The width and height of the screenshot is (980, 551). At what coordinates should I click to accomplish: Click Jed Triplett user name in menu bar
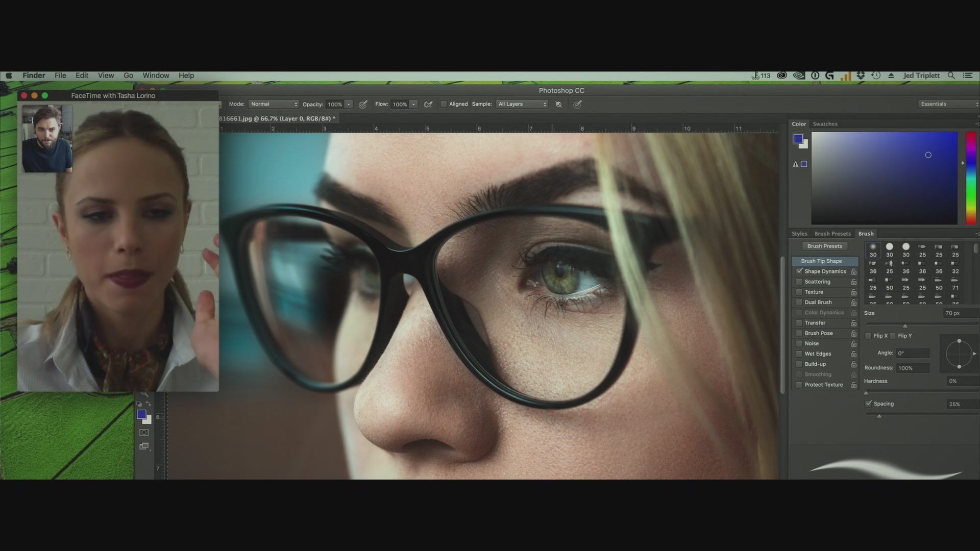pos(921,76)
